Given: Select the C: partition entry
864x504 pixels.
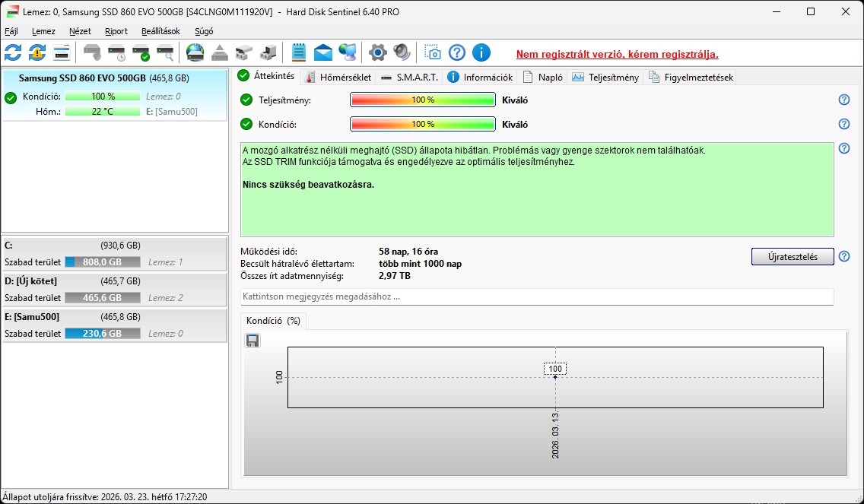Looking at the screenshot, I should tap(115, 254).
